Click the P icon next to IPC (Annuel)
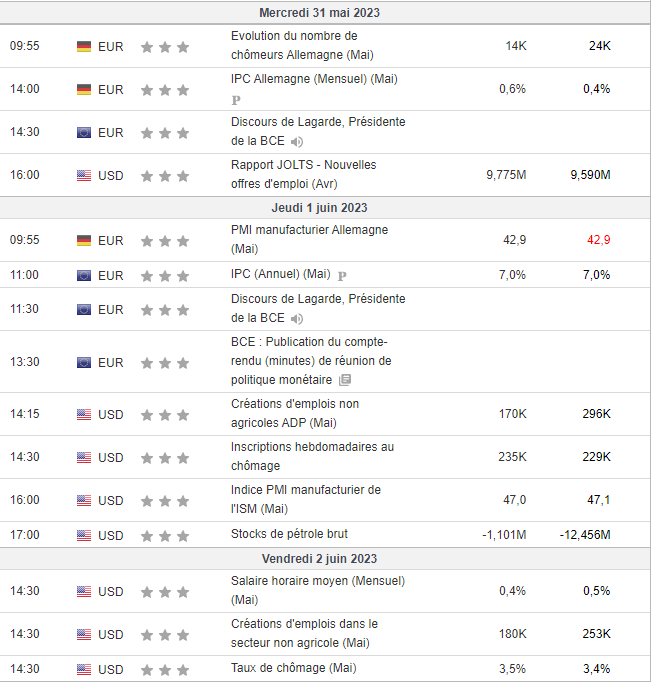The width and height of the screenshot is (655, 682). click(342, 275)
